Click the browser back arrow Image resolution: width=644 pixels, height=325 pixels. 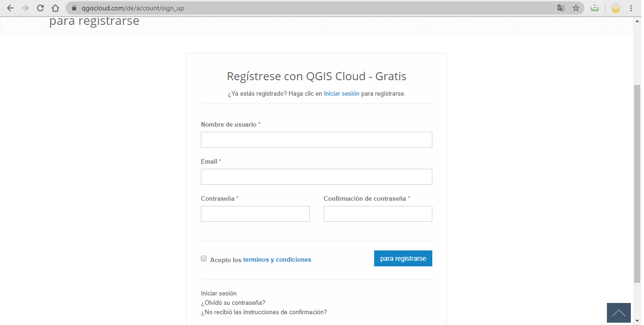tap(10, 8)
